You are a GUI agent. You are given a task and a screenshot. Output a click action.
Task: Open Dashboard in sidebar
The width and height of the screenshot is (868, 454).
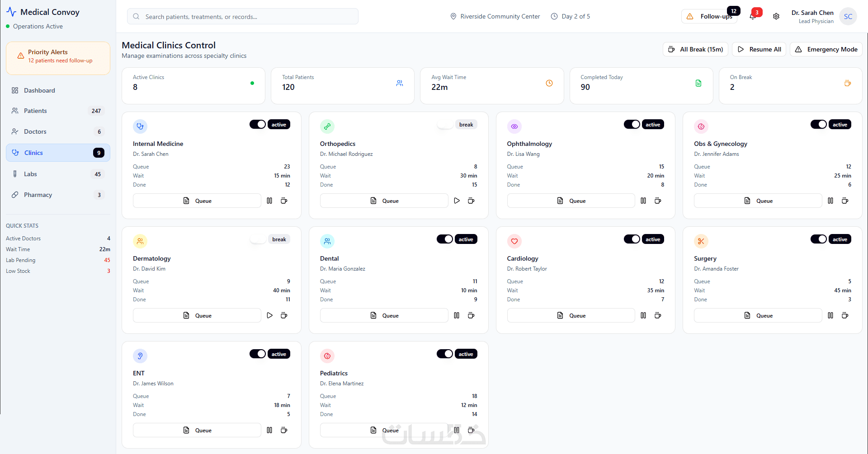(x=58, y=90)
